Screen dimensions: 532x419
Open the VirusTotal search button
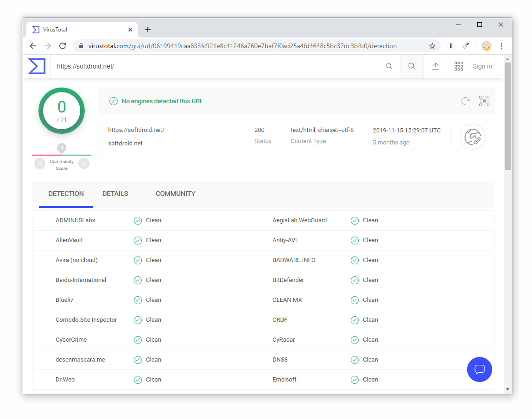click(x=412, y=67)
